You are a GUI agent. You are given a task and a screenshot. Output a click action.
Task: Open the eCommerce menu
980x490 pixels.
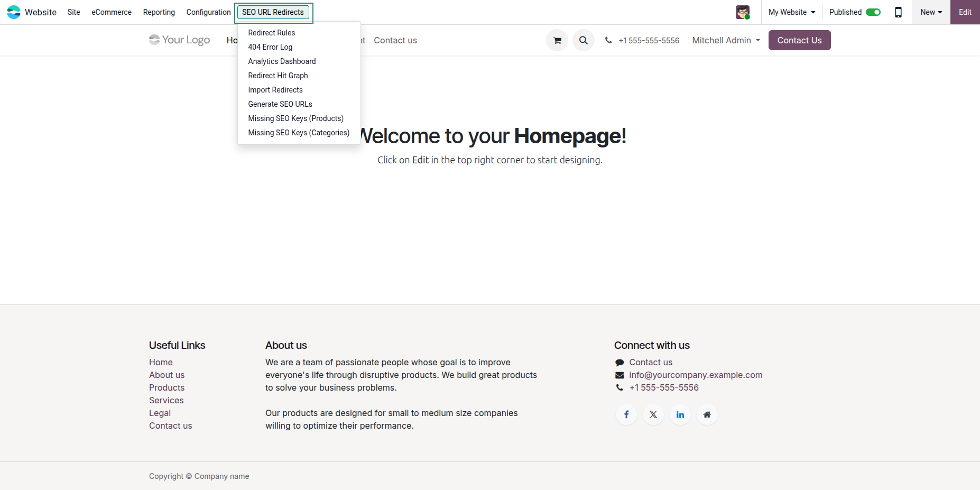click(x=112, y=12)
